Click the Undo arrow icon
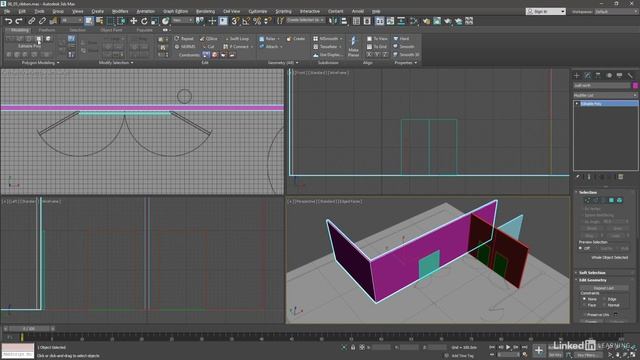Screen dimensions: 640x360 click(x=8, y=21)
